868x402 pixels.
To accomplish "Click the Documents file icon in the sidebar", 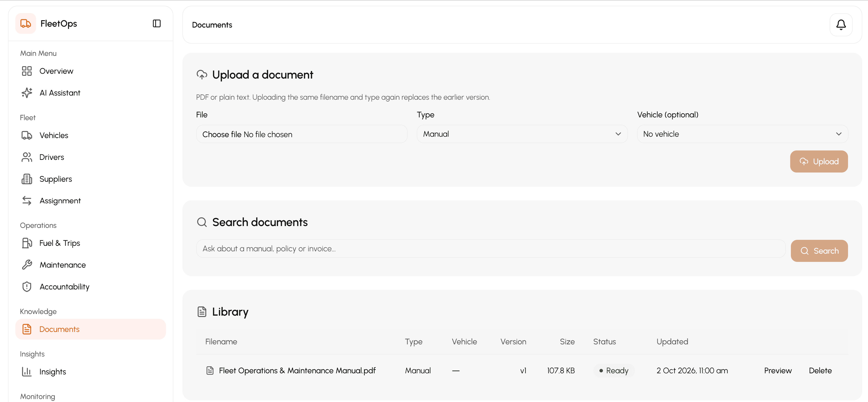I will click(x=27, y=329).
